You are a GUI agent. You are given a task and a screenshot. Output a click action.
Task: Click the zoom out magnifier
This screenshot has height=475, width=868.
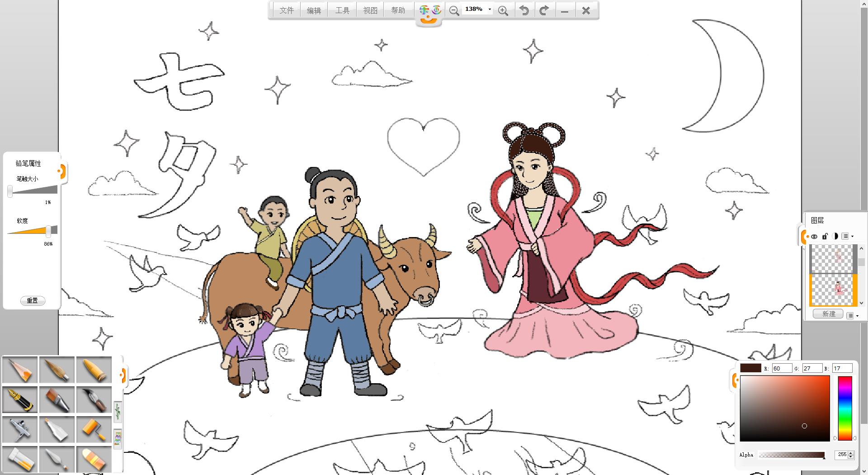point(454,10)
